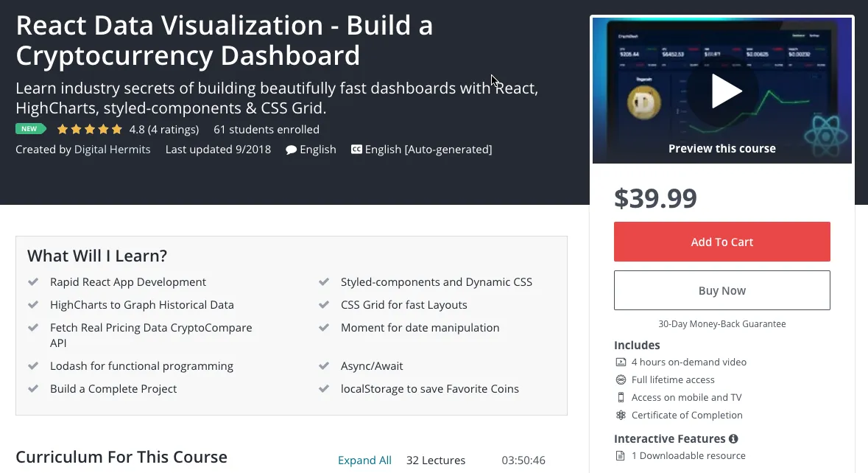The height and width of the screenshot is (473, 868).
Task: Open the Digital Hermits creator link
Action: click(x=112, y=150)
